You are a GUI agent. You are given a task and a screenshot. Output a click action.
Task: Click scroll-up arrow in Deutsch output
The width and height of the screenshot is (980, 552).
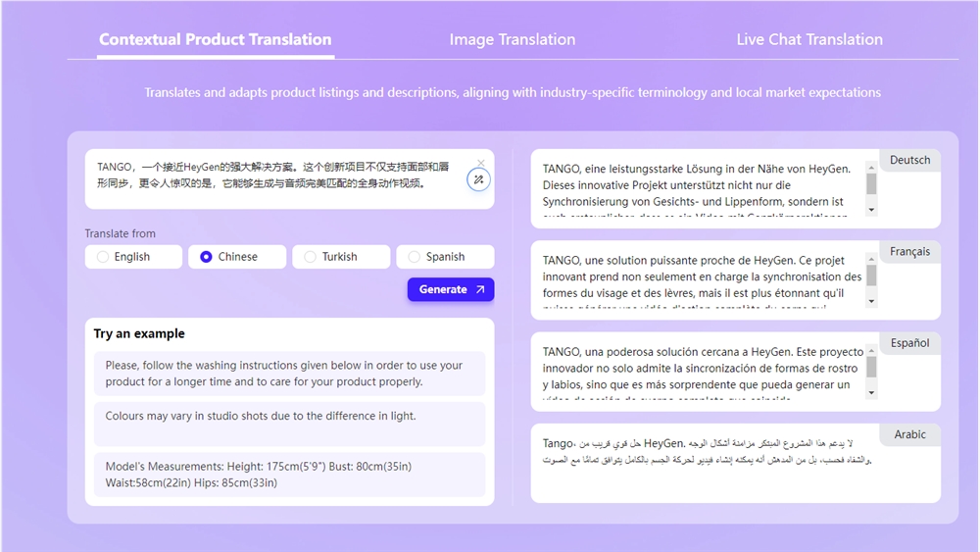tap(871, 168)
